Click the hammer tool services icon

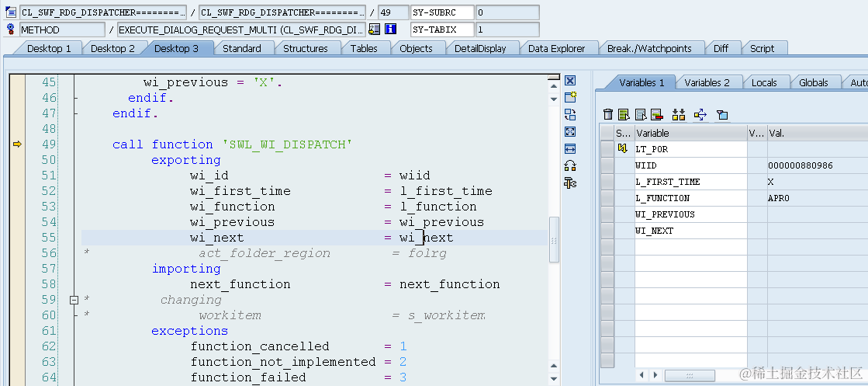570,183
